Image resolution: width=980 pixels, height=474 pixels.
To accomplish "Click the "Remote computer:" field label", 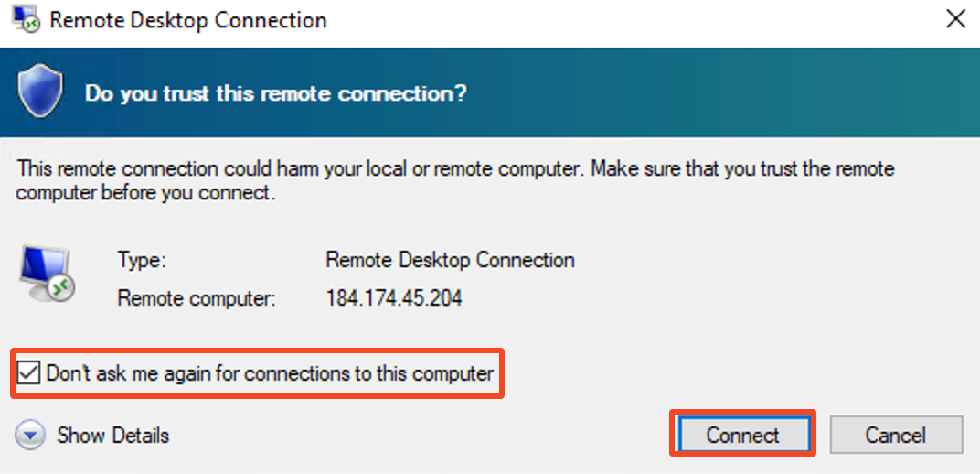I will pos(197,298).
